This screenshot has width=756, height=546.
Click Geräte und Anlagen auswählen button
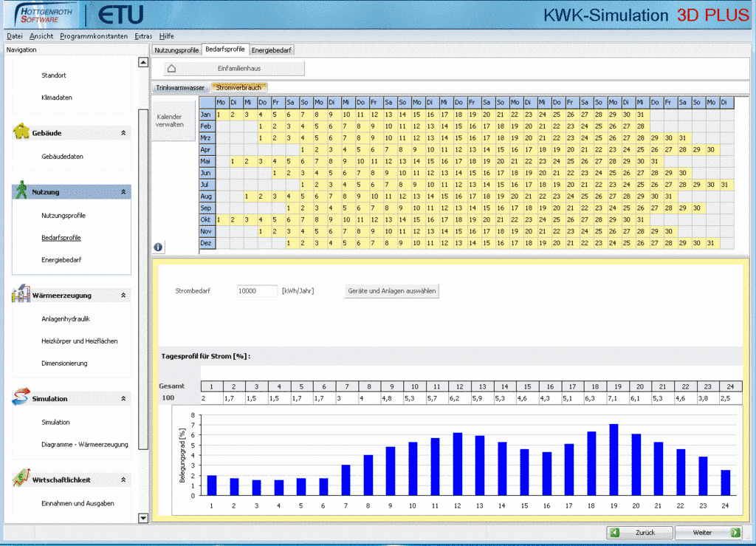tap(392, 291)
